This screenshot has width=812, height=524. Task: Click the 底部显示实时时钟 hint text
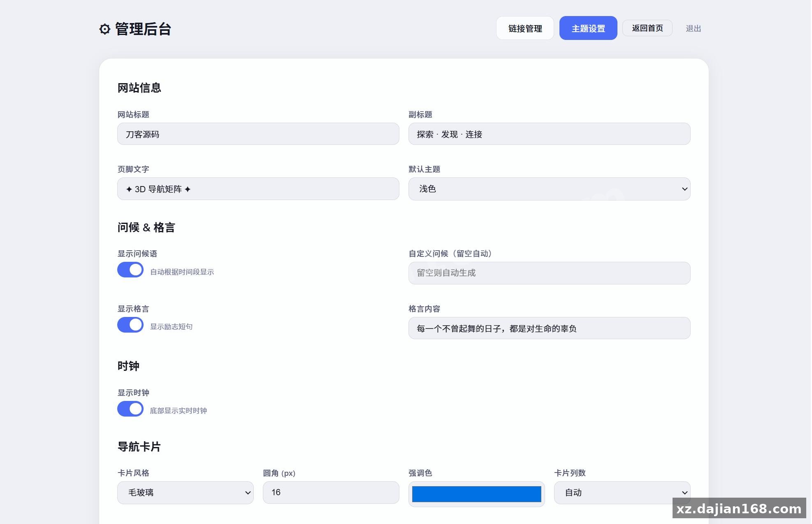pos(178,410)
